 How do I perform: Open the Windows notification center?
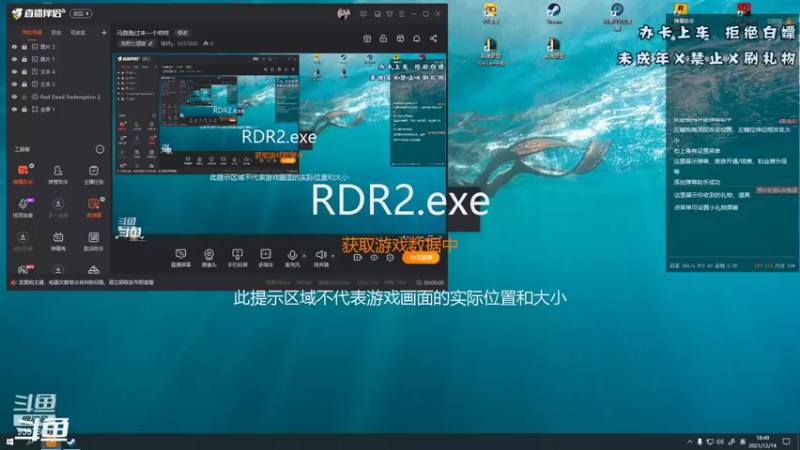click(x=786, y=442)
